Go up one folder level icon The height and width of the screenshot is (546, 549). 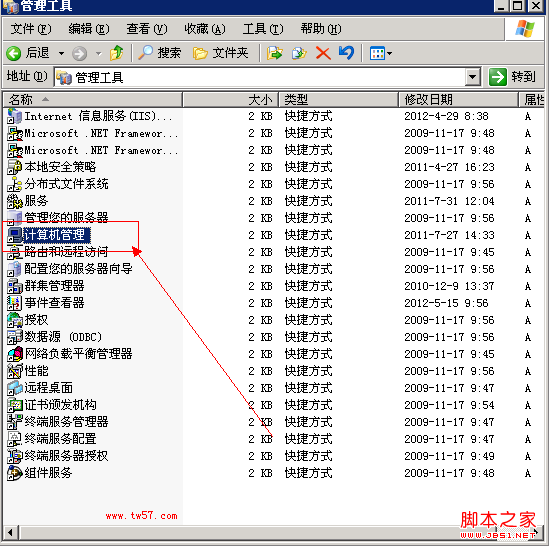coord(116,53)
